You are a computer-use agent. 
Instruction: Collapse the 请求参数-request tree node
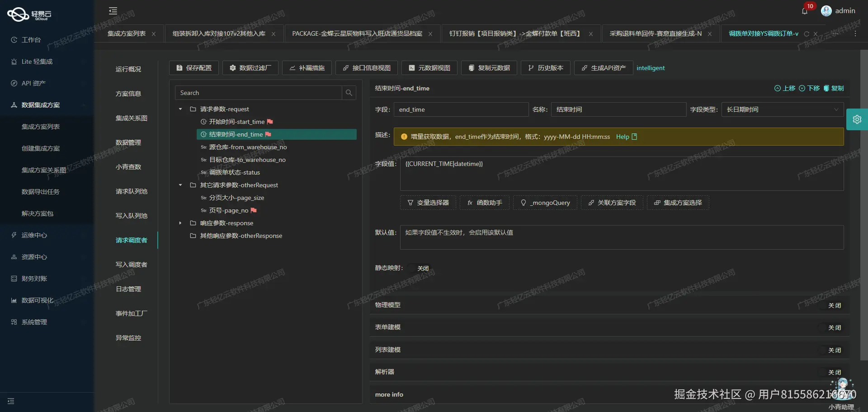180,109
